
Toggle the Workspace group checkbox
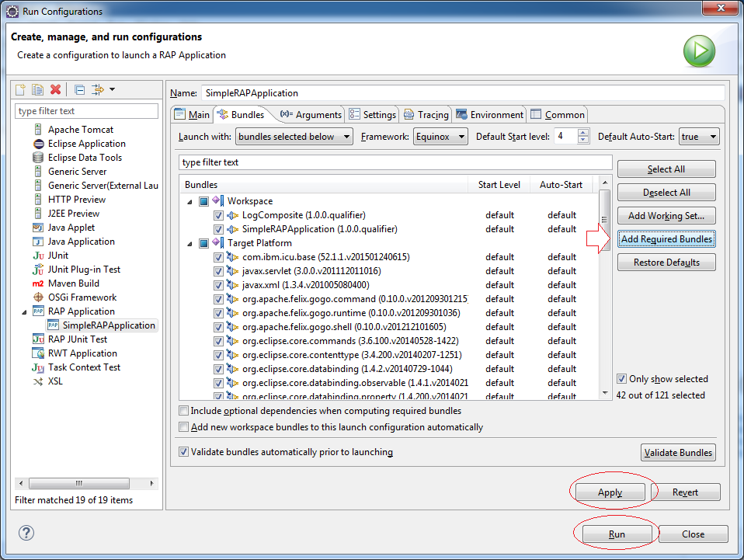pyautogui.click(x=203, y=201)
